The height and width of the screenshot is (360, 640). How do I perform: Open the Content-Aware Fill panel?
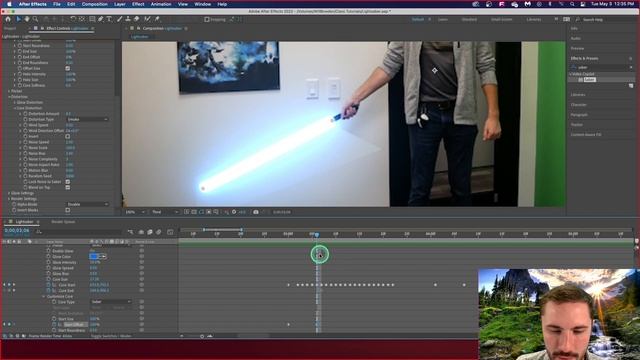point(586,135)
